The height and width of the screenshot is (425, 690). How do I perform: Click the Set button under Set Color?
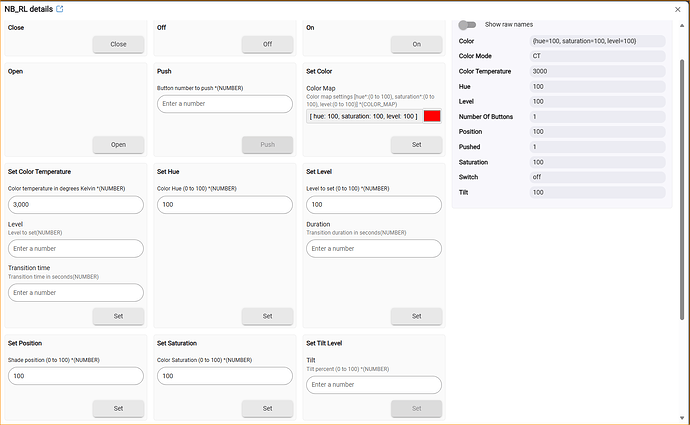[x=416, y=144]
